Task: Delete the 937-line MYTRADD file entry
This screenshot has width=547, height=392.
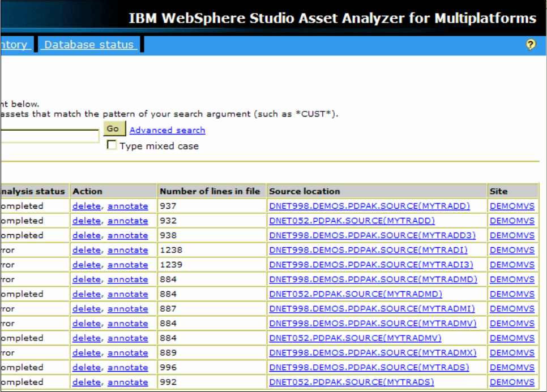Action: click(x=87, y=206)
